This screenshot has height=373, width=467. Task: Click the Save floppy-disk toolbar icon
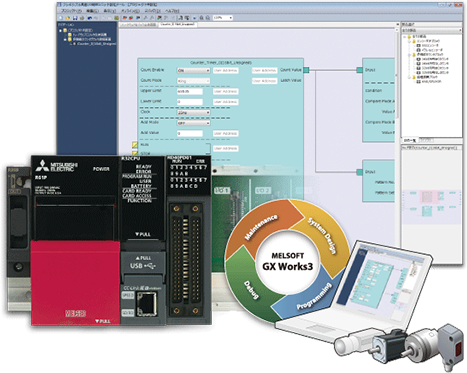coord(75,18)
